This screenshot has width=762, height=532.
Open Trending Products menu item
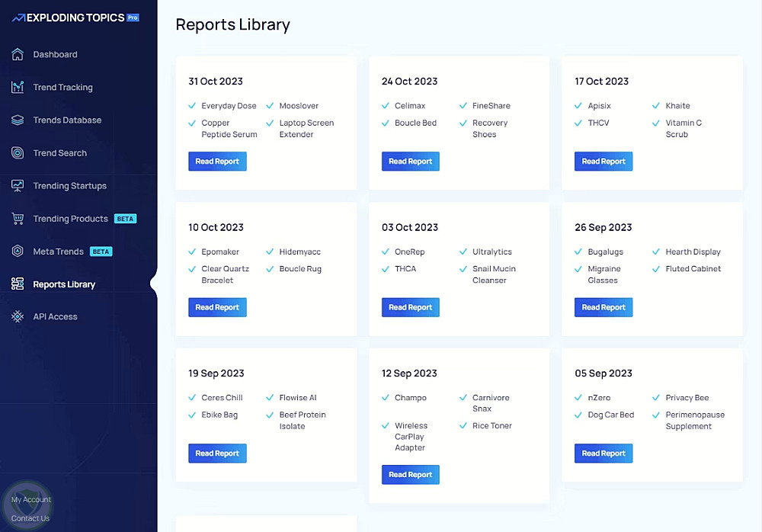(70, 219)
